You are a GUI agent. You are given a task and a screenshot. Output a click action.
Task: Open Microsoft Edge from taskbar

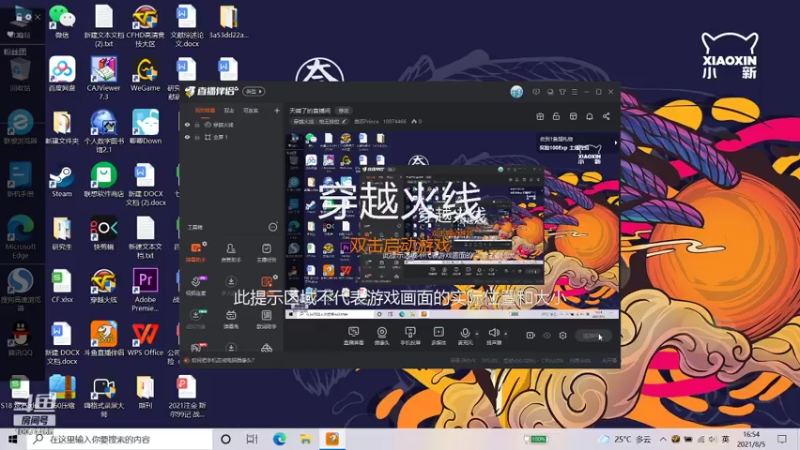[x=279, y=439]
